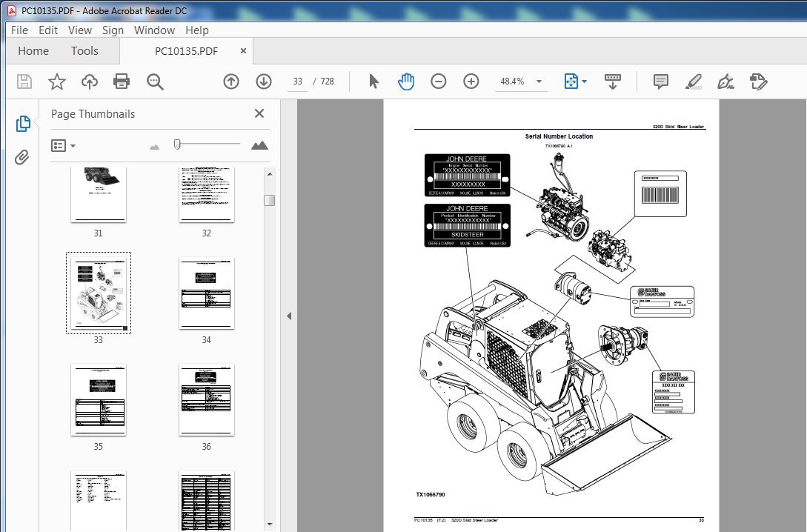
Task: Open the View menu
Action: click(x=80, y=30)
